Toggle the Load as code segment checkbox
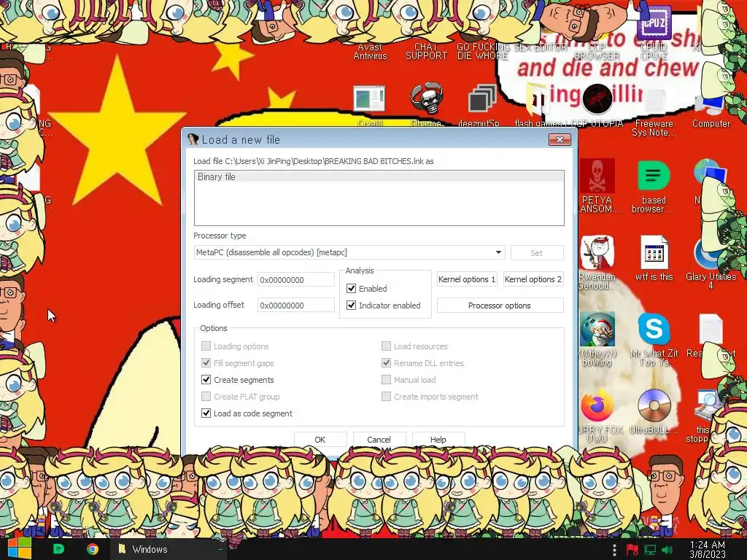Image resolution: width=747 pixels, height=560 pixels. 206,413
